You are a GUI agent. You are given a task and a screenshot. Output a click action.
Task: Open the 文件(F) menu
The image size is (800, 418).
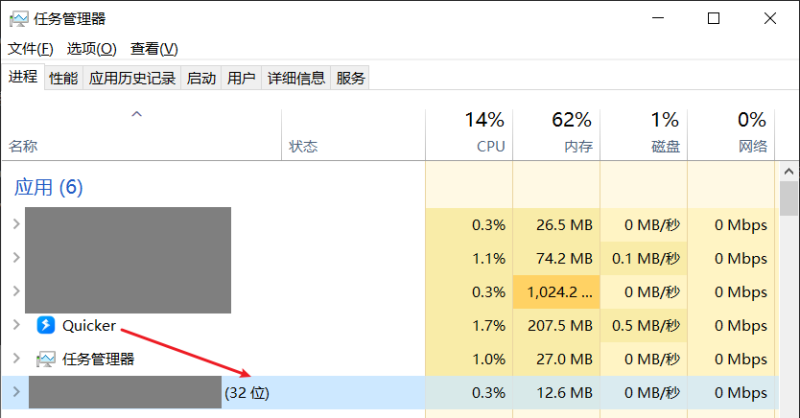[30, 49]
